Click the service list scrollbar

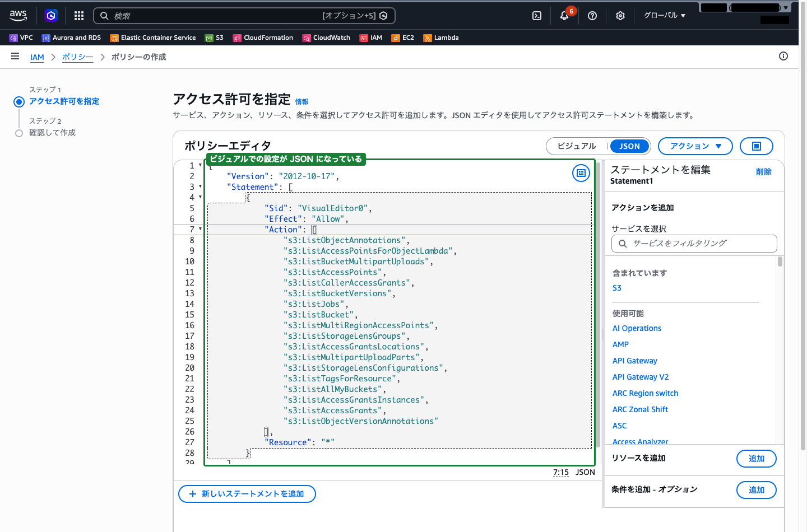coord(780,262)
